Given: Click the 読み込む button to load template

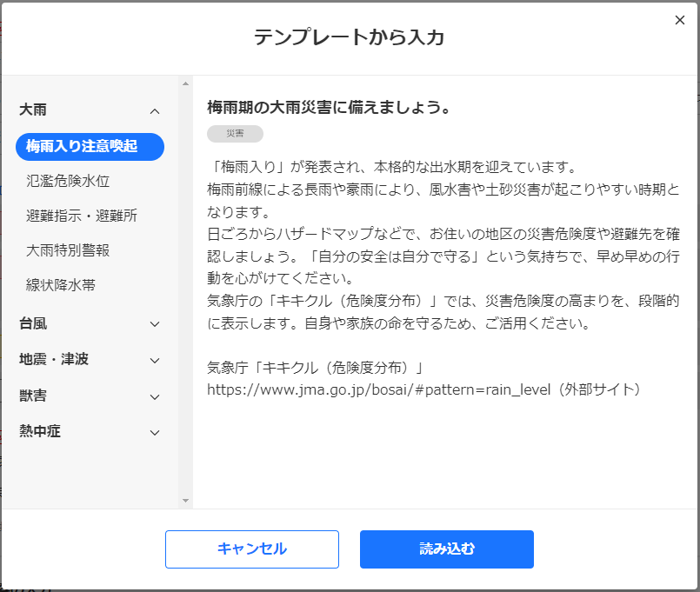Looking at the screenshot, I should [x=446, y=549].
